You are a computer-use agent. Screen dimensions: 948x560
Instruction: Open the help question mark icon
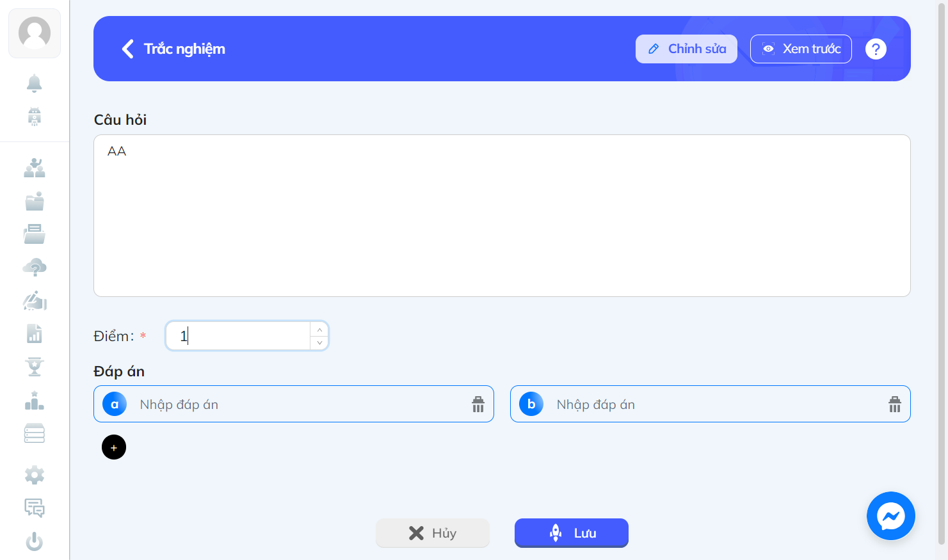(876, 49)
